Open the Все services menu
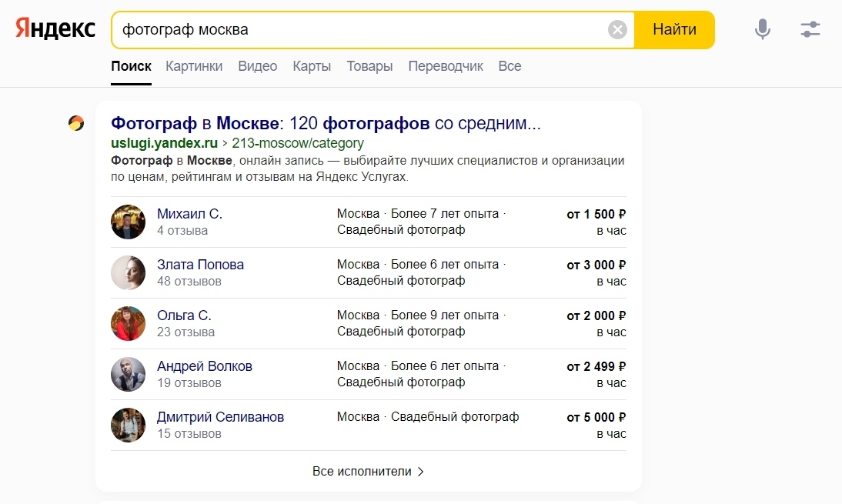The width and height of the screenshot is (842, 504). pos(510,66)
